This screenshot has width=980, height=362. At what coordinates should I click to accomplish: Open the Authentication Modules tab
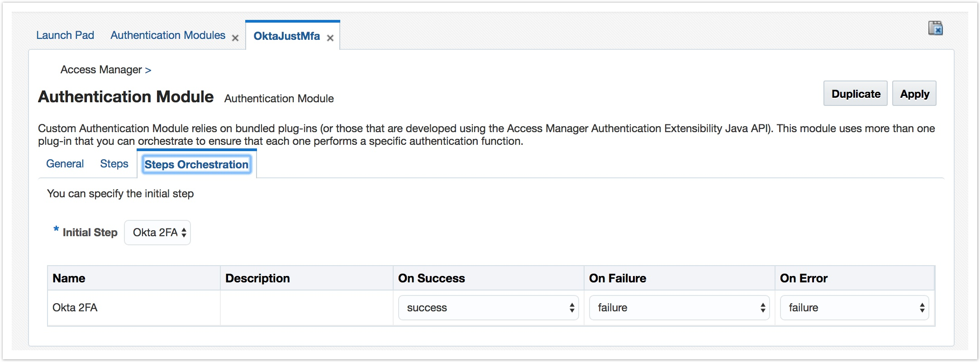168,35
